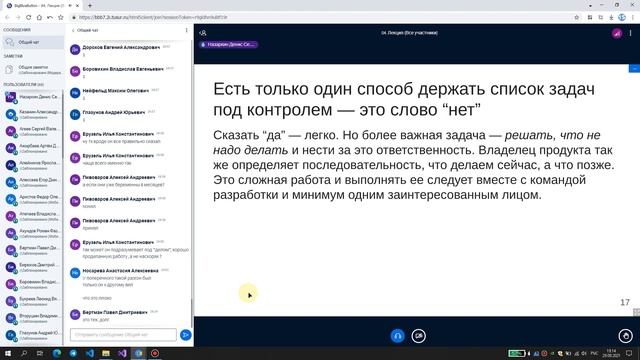Image resolution: width=640 pixels, height=360 pixels.
Task: Select user Бертман Павел in users list
Action: coord(33,250)
